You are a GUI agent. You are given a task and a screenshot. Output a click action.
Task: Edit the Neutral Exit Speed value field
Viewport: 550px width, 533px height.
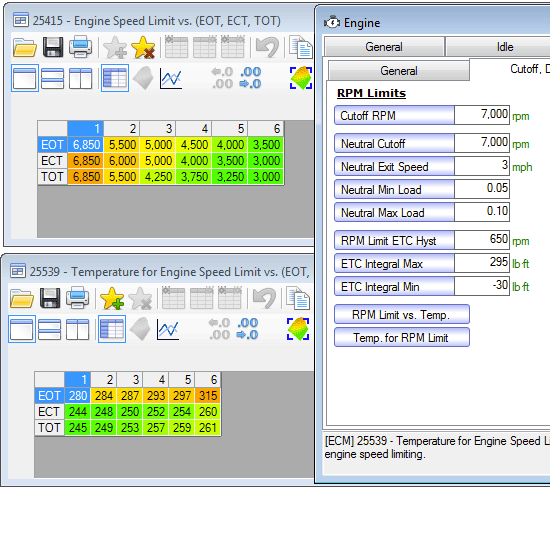pyautogui.click(x=482, y=166)
